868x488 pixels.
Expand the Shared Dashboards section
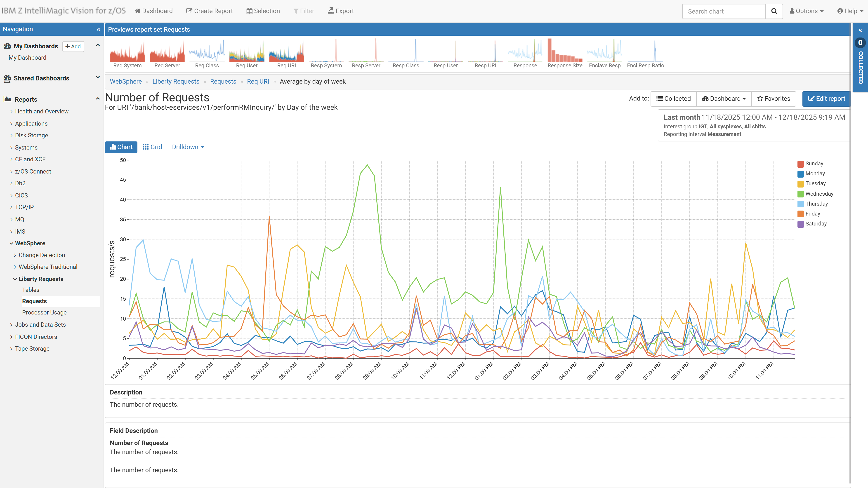pyautogui.click(x=98, y=77)
